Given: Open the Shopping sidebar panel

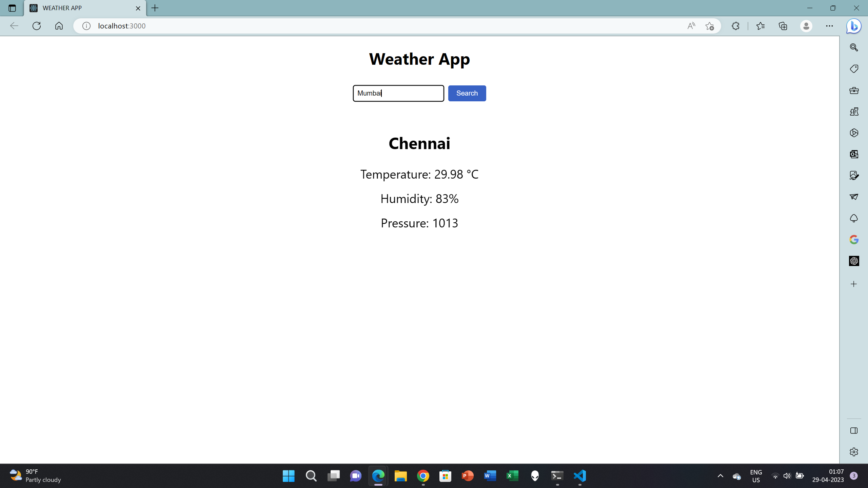Looking at the screenshot, I should click(854, 68).
